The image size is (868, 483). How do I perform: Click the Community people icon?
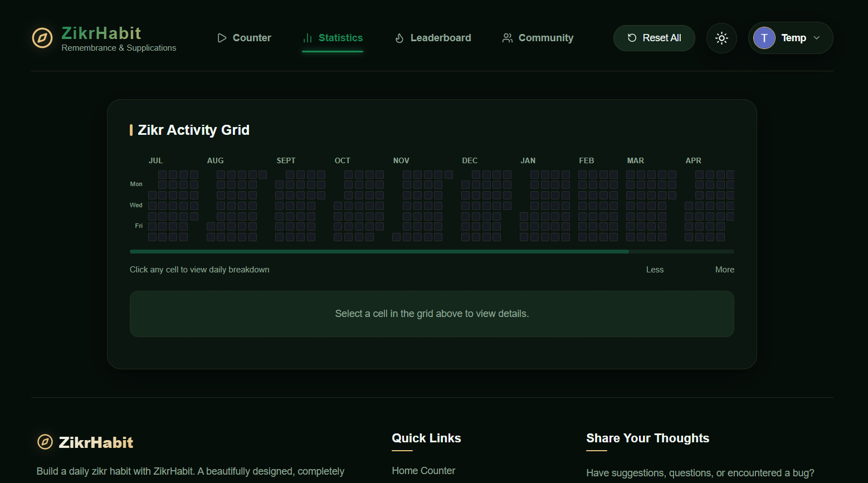pos(508,38)
